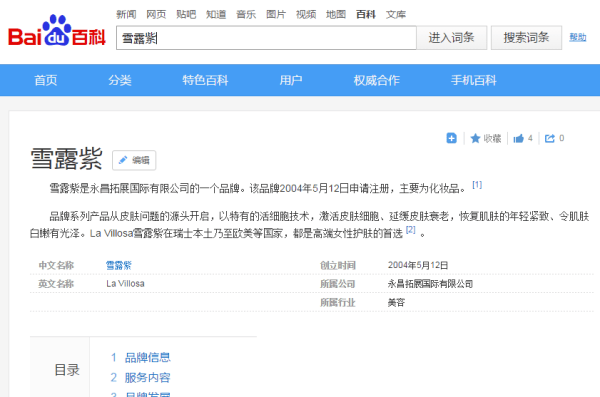Open reference footnote [2]
The height and width of the screenshot is (397, 600).
411,229
